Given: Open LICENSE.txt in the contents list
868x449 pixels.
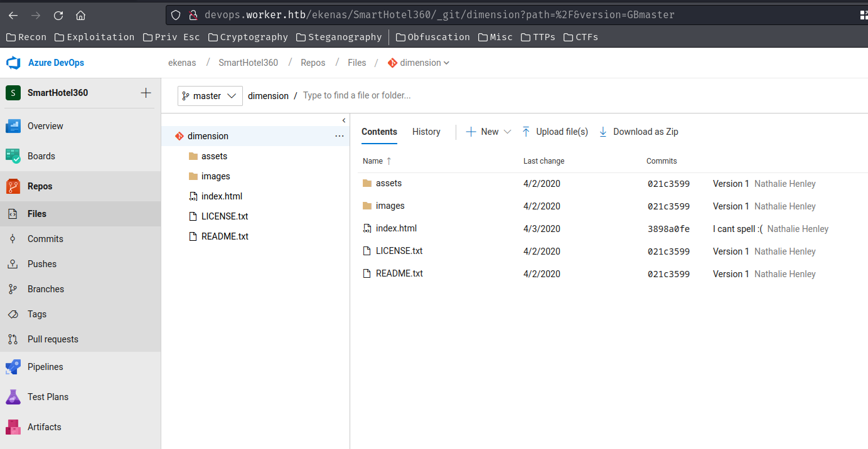Looking at the screenshot, I should [399, 251].
